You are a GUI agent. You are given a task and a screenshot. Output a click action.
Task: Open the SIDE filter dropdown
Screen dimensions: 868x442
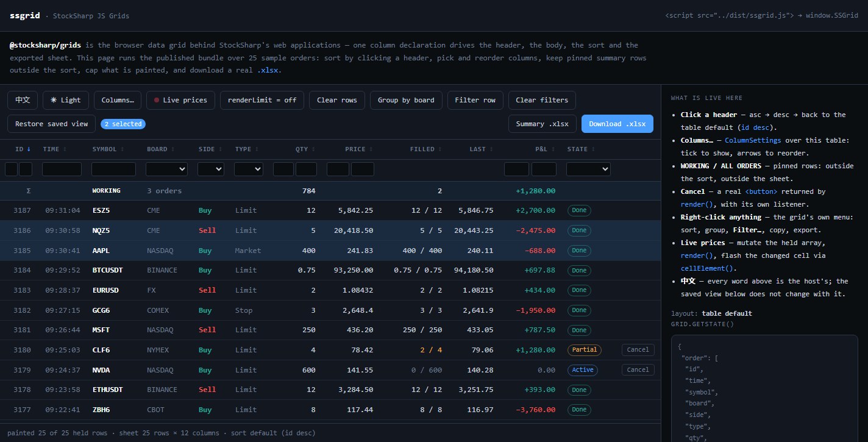[211, 169]
